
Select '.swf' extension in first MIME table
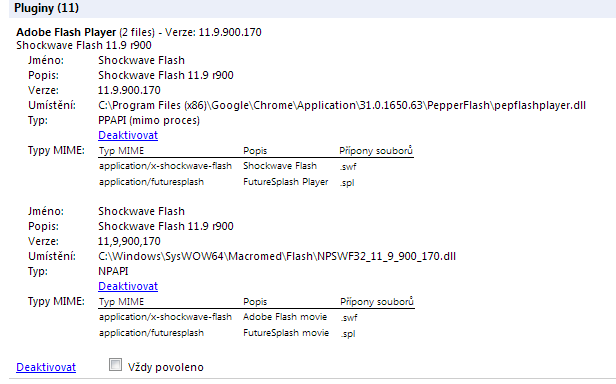tap(348, 167)
